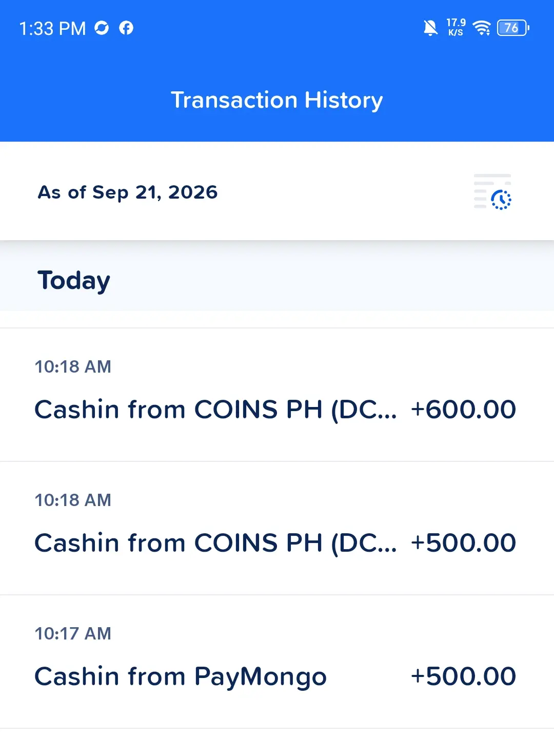Viewport: 554px width, 756px height.
Task: Tap the second 10:18 AM timestamp
Action: click(x=73, y=500)
